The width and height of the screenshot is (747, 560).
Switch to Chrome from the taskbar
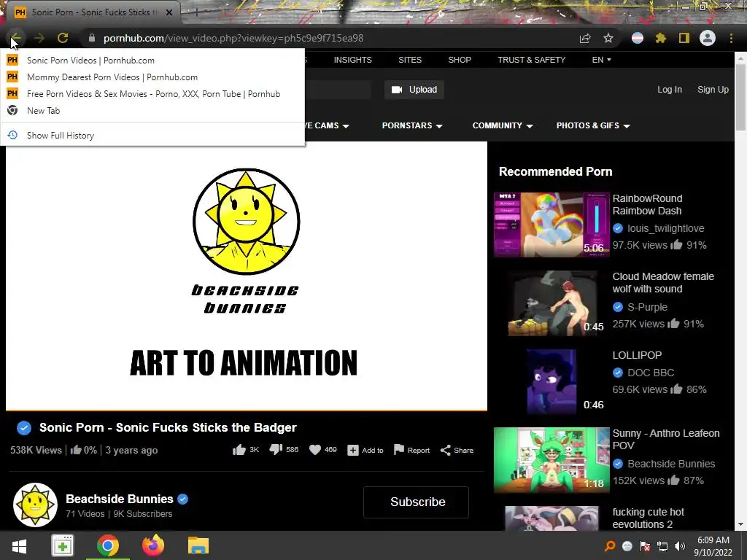coord(108,545)
